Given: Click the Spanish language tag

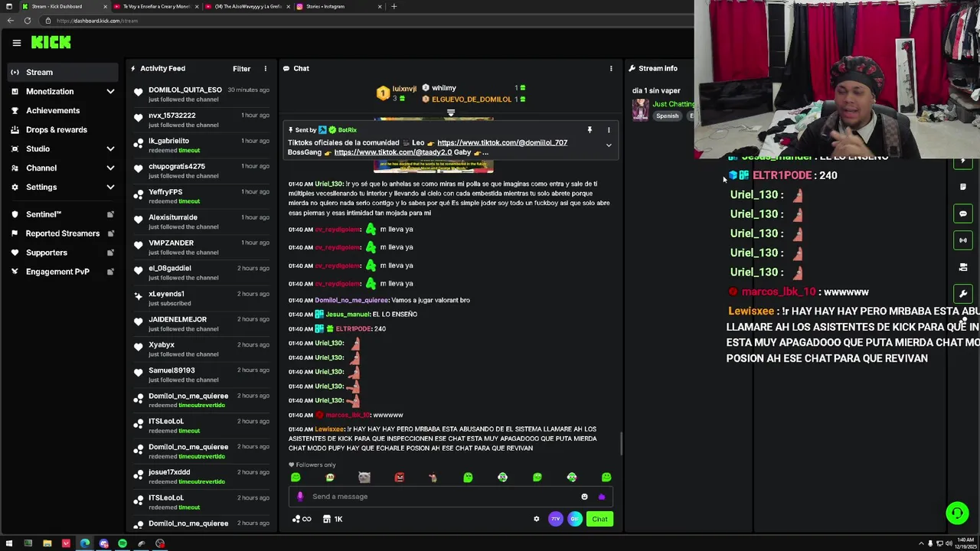Looking at the screenshot, I should [x=667, y=116].
